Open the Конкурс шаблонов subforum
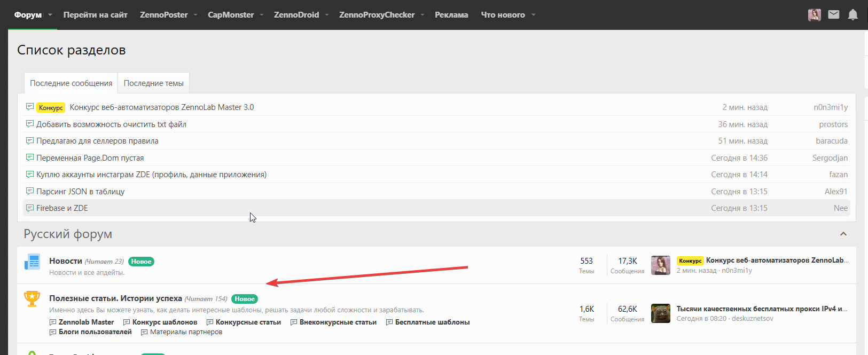868x355 pixels. [x=165, y=322]
